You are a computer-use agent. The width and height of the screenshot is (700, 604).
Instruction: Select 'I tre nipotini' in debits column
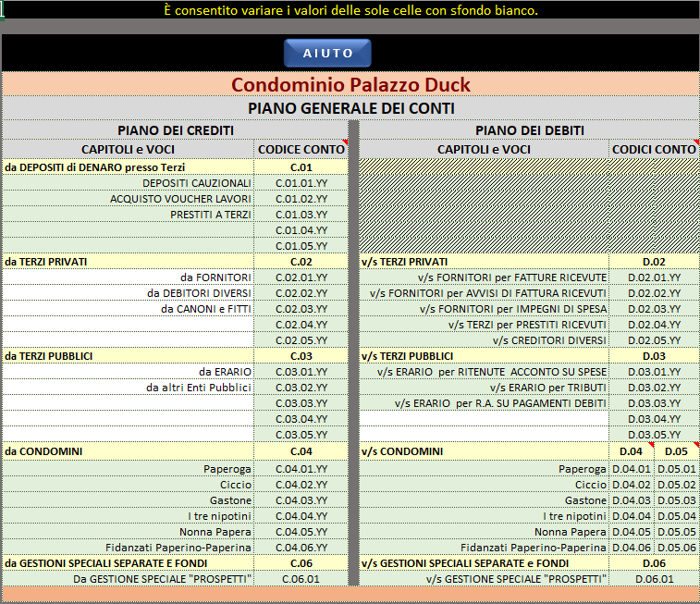pyautogui.click(x=484, y=516)
